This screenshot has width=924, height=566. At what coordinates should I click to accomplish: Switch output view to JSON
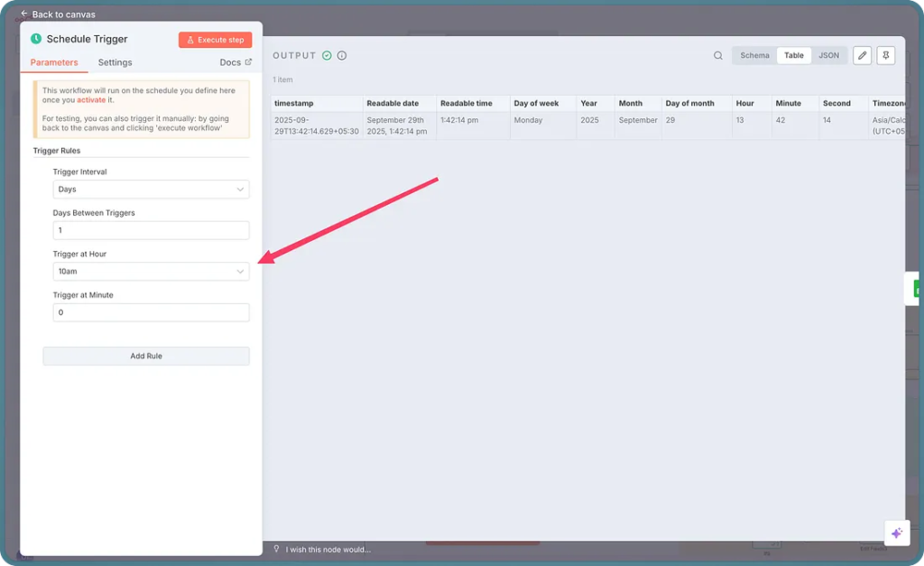[x=828, y=56]
